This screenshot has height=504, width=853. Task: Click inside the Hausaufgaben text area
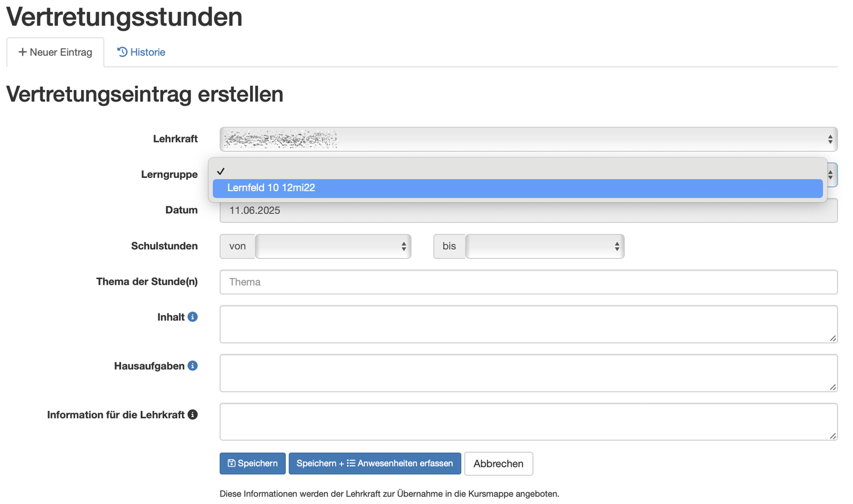tap(528, 373)
